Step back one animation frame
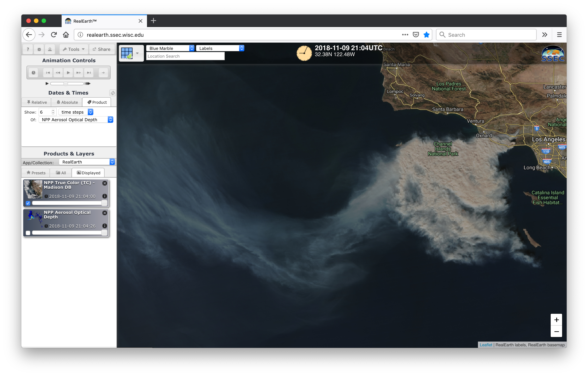 click(58, 73)
